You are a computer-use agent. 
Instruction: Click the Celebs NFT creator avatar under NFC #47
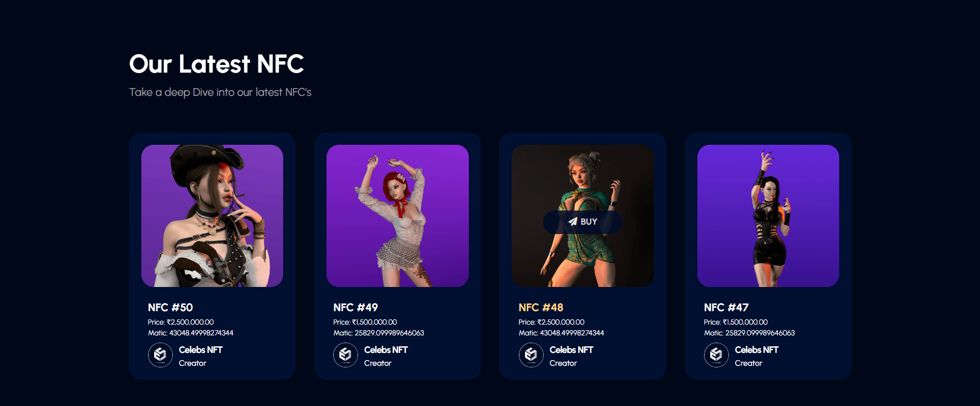pos(716,355)
